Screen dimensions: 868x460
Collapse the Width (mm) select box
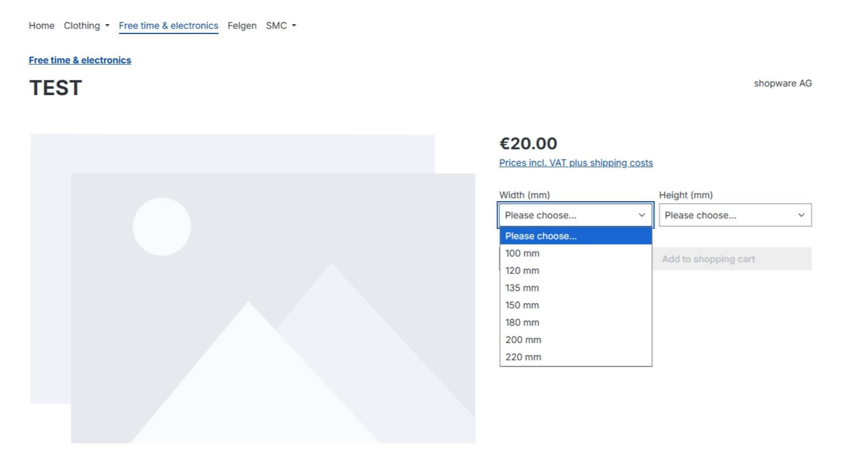pos(576,215)
